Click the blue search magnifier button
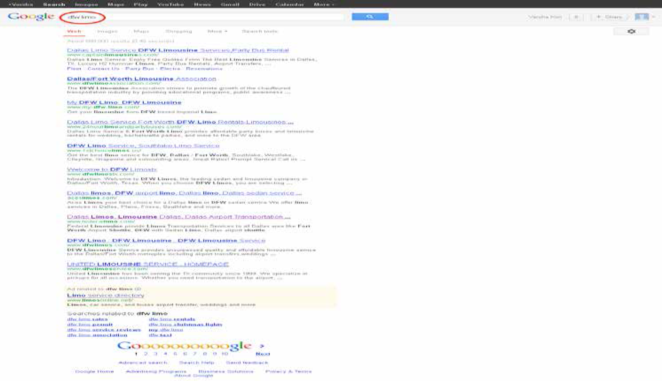The width and height of the screenshot is (662, 381). pos(370,16)
